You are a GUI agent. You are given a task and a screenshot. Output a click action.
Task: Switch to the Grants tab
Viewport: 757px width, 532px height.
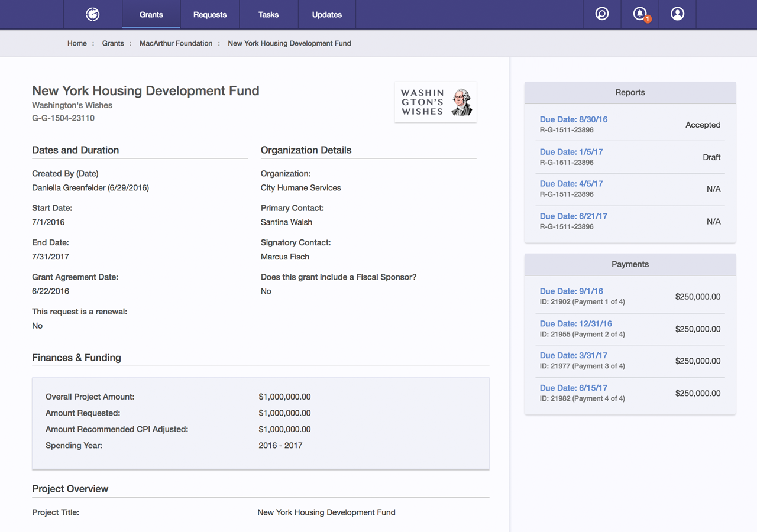151,14
